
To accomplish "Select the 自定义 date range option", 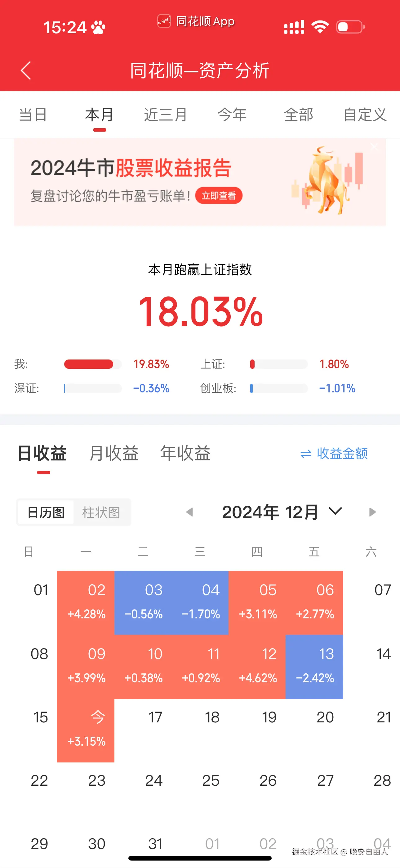I will pos(365,115).
